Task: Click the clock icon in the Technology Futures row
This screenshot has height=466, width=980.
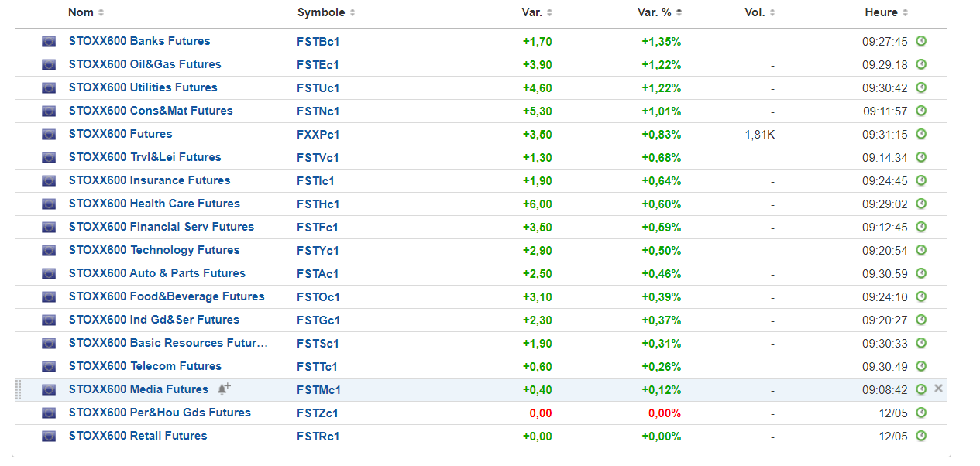Action: click(x=921, y=250)
